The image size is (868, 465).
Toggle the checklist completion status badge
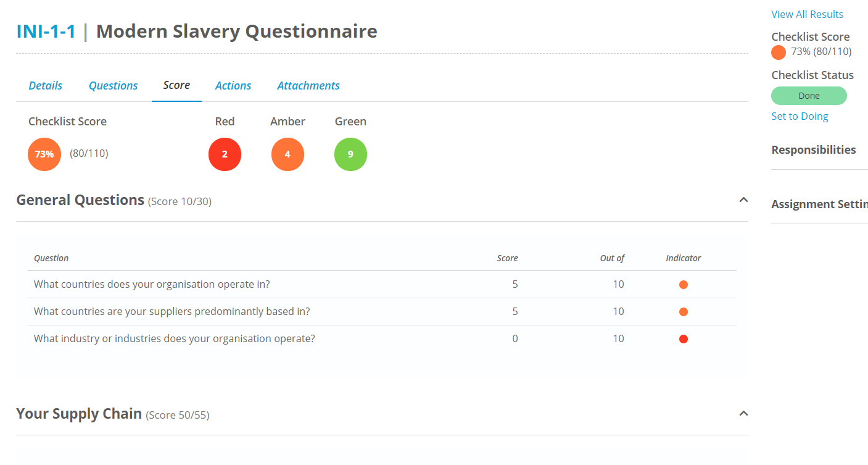(x=808, y=95)
